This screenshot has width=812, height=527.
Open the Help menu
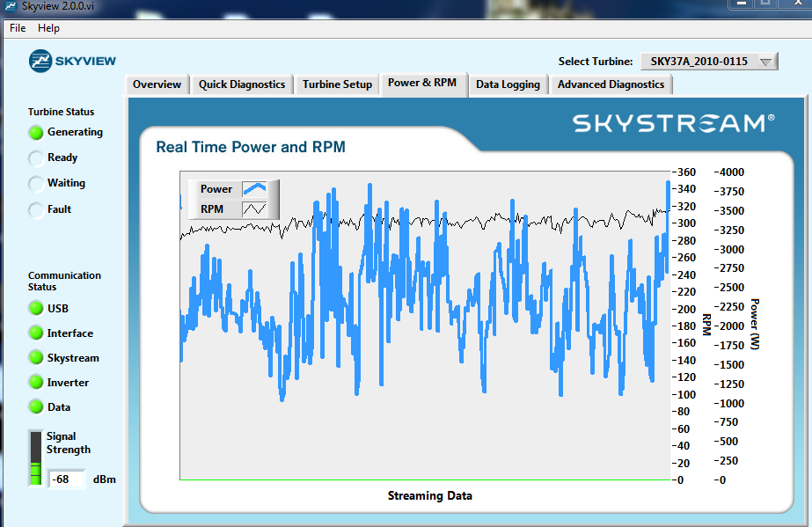(49, 28)
